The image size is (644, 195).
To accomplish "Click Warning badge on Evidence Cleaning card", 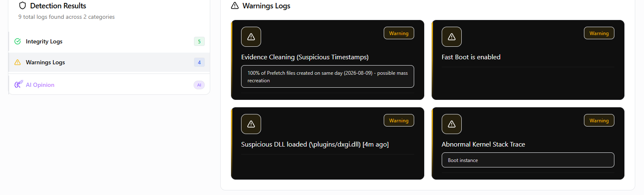I will (x=399, y=33).
